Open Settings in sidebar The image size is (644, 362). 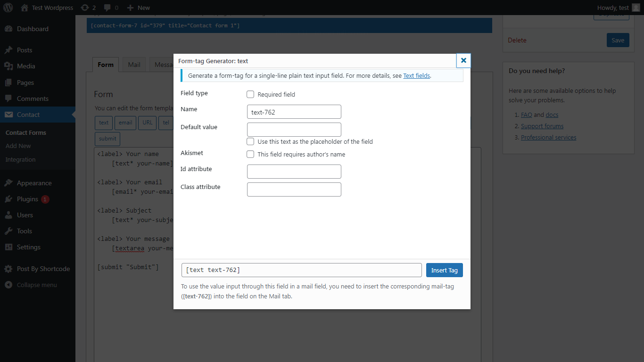[38, 247]
